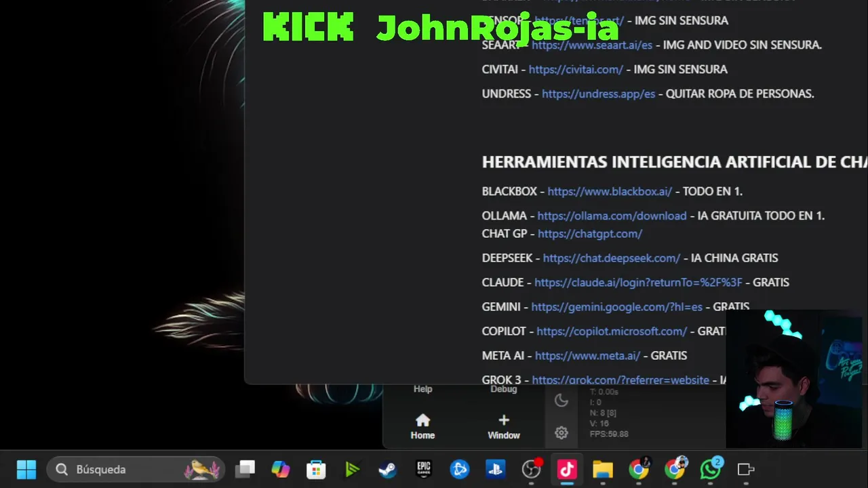Open the chat.deepseek.com link
This screenshot has width=868, height=488.
tap(612, 258)
